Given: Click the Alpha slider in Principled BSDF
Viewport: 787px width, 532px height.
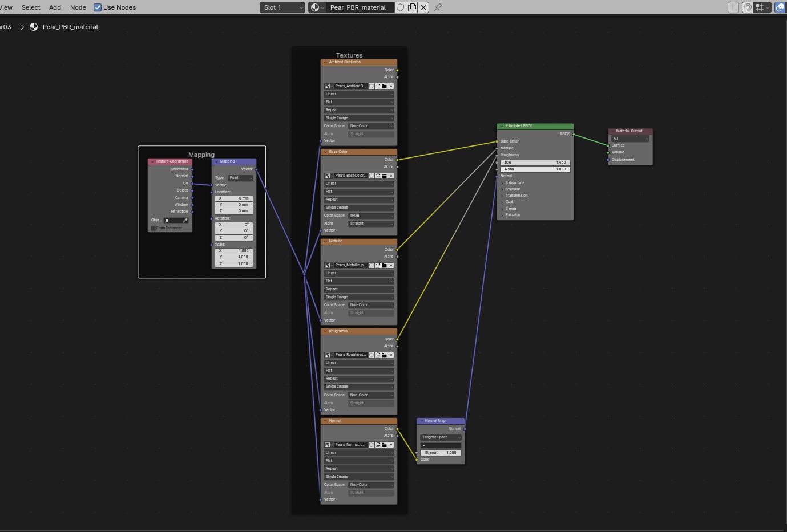Looking at the screenshot, I should click(x=535, y=169).
